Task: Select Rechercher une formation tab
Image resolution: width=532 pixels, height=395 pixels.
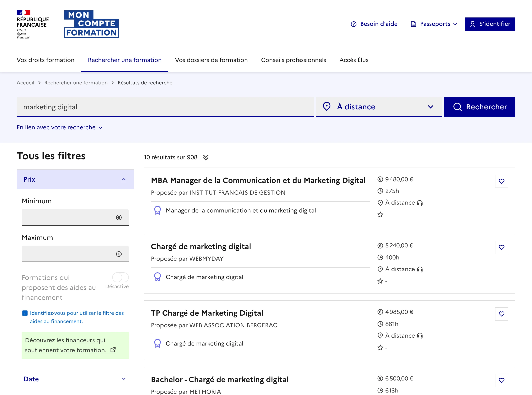Action: point(124,60)
